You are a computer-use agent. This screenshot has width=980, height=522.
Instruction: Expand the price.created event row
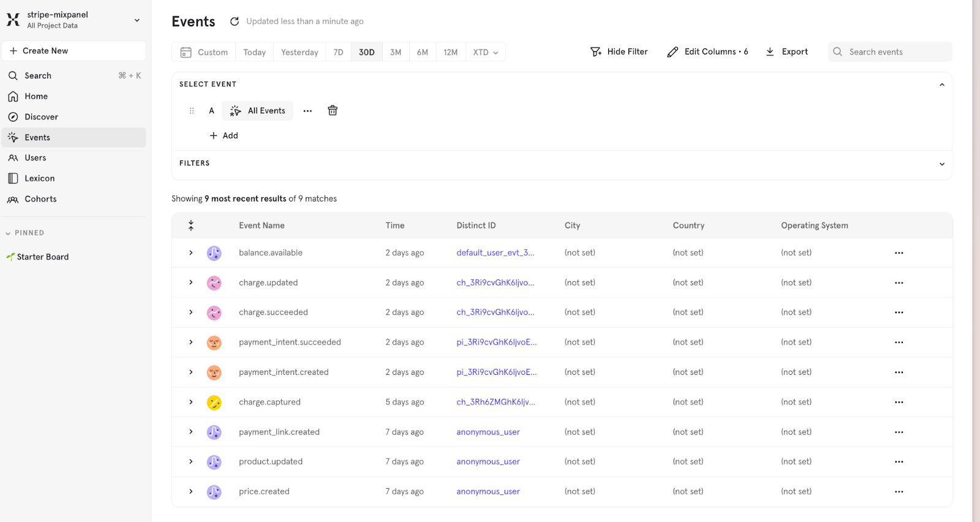point(191,491)
